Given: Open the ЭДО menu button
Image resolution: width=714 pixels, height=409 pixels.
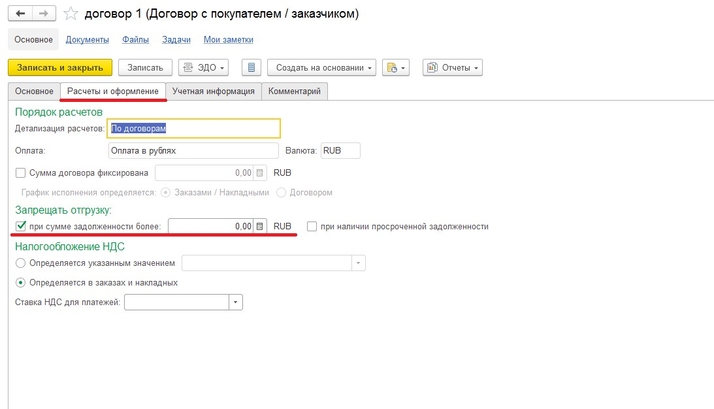Looking at the screenshot, I should (x=204, y=67).
